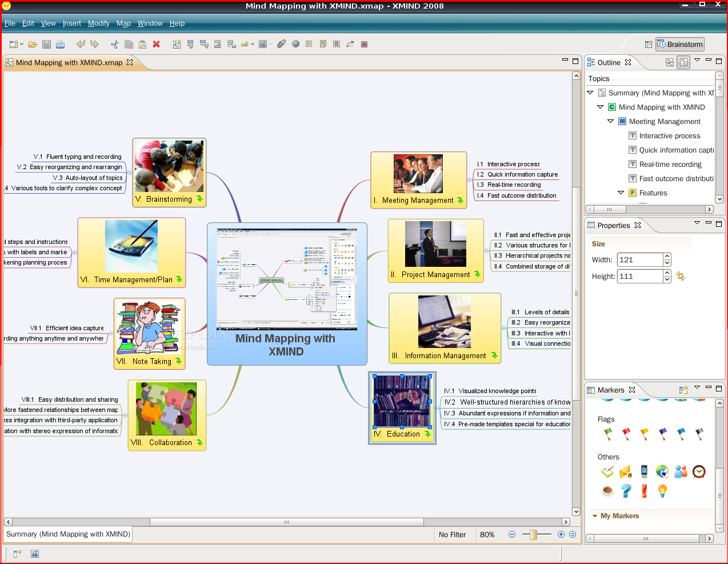728x564 pixels.
Task: Click the yellow notes toolbar icon
Action: 323,44
